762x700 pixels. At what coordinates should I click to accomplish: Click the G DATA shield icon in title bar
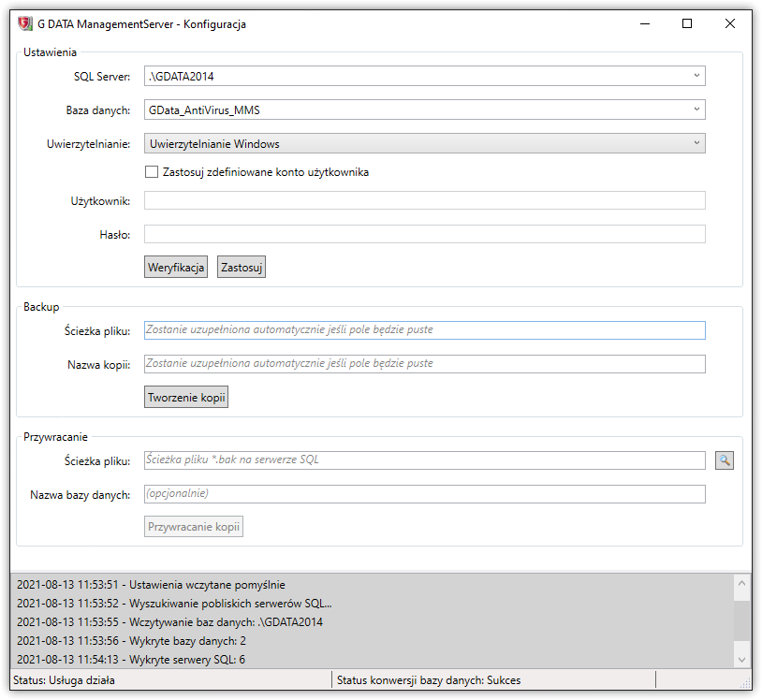click(25, 23)
